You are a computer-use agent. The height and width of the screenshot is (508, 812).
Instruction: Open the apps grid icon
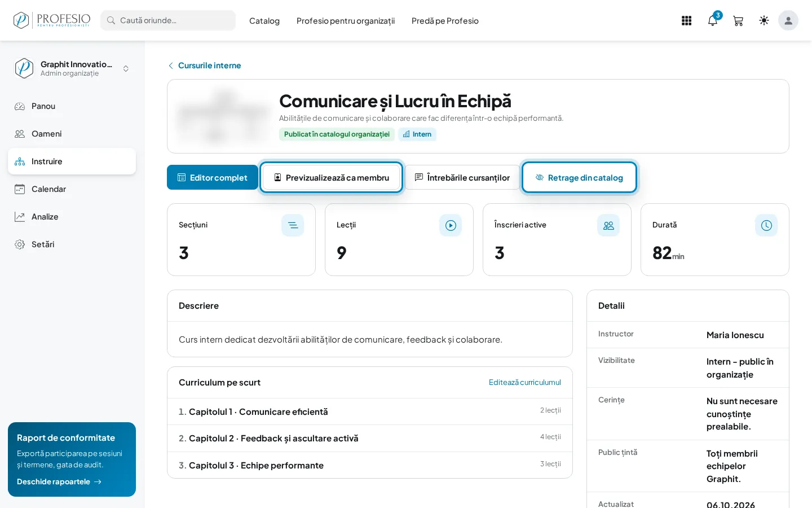click(x=686, y=21)
